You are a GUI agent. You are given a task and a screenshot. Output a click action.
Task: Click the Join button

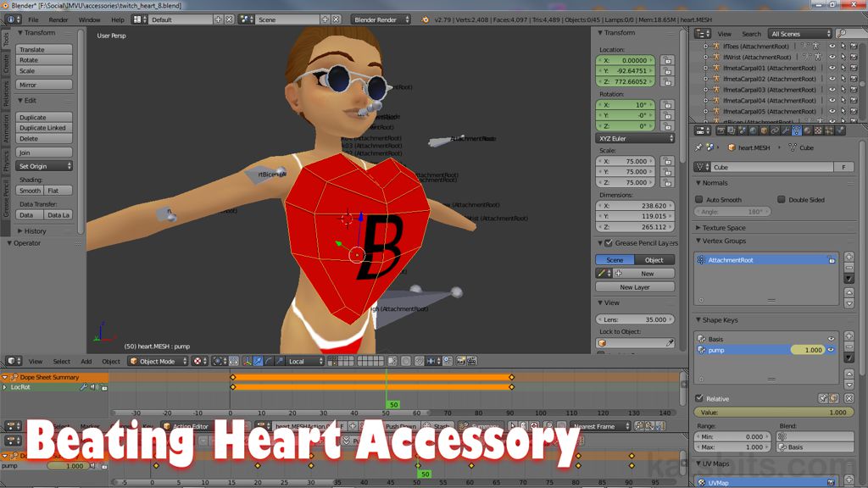(44, 152)
